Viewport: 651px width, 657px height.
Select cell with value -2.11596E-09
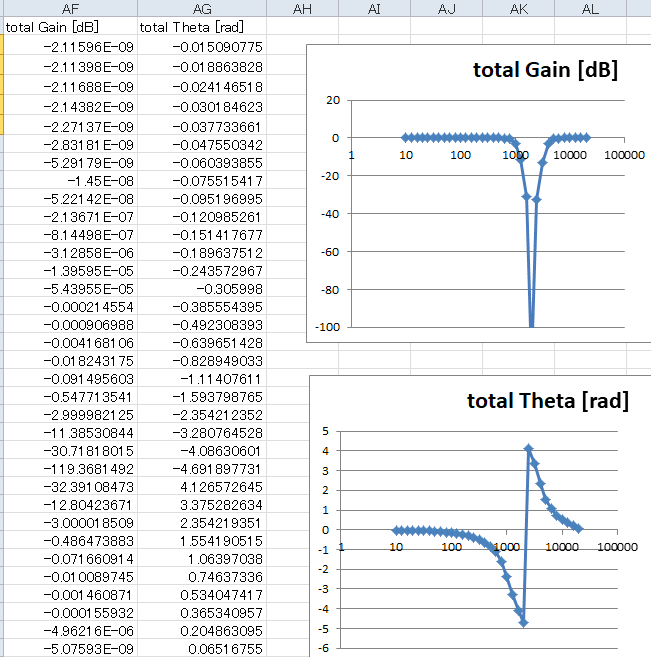tap(70, 47)
